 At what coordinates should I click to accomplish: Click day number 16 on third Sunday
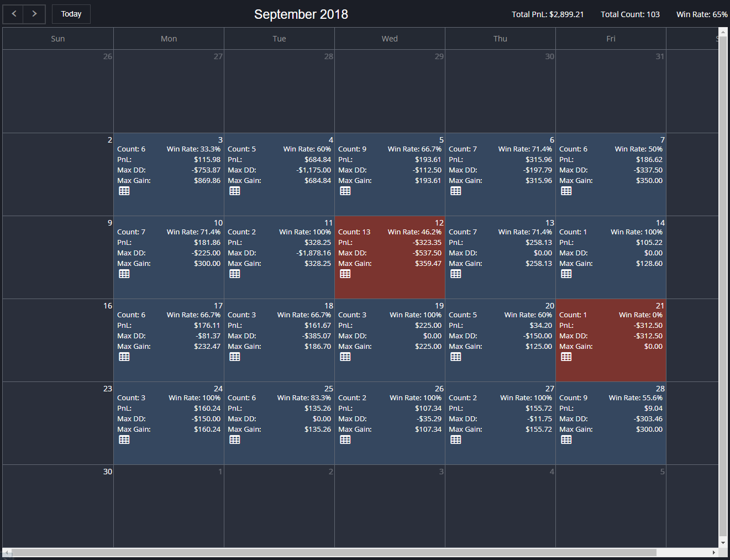pyautogui.click(x=108, y=306)
